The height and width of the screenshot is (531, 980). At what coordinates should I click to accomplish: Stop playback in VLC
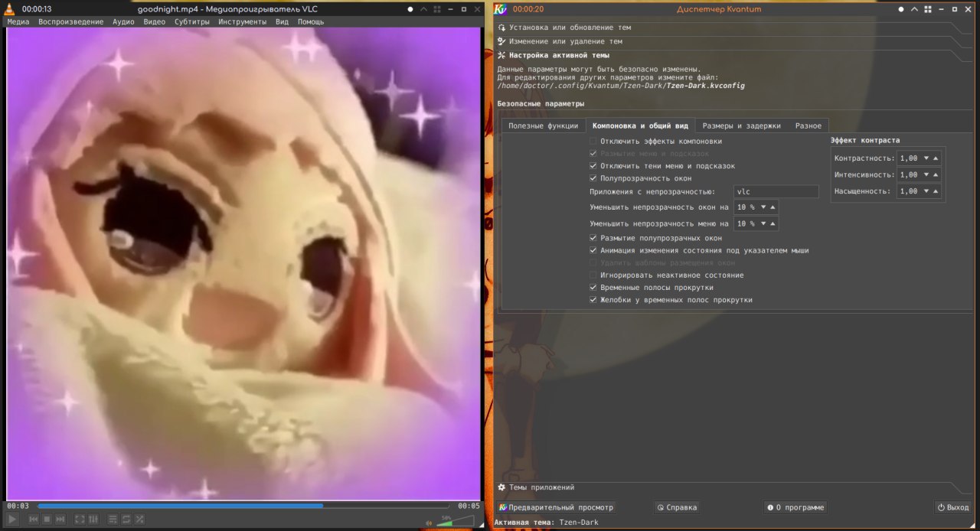47,520
